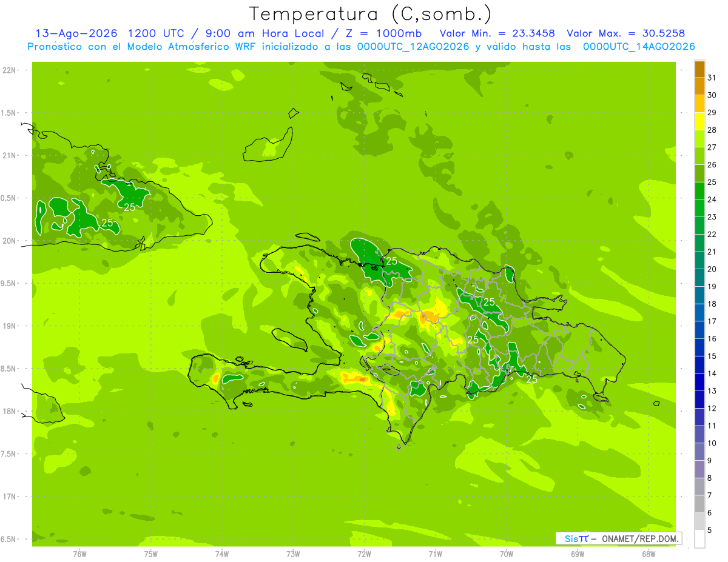Click the dark orange legend swatch above 31

point(699,69)
